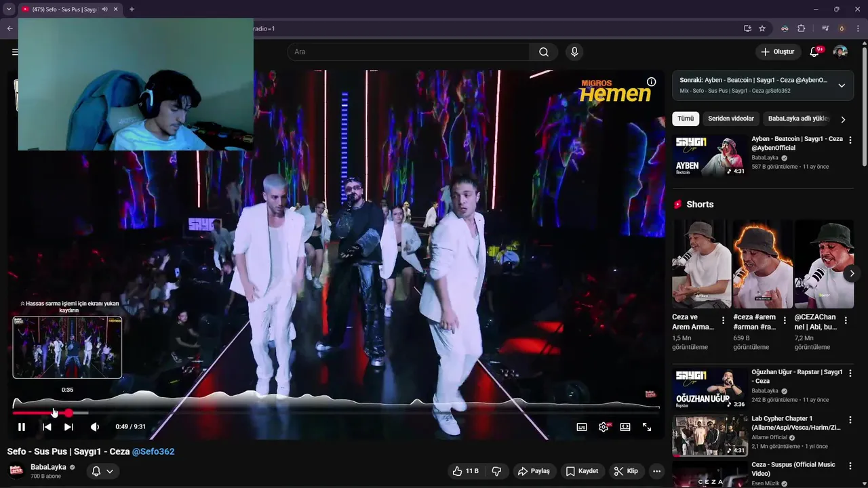868x488 pixels.
Task: Open options for '@CEZAChannel' short
Action: 846,321
